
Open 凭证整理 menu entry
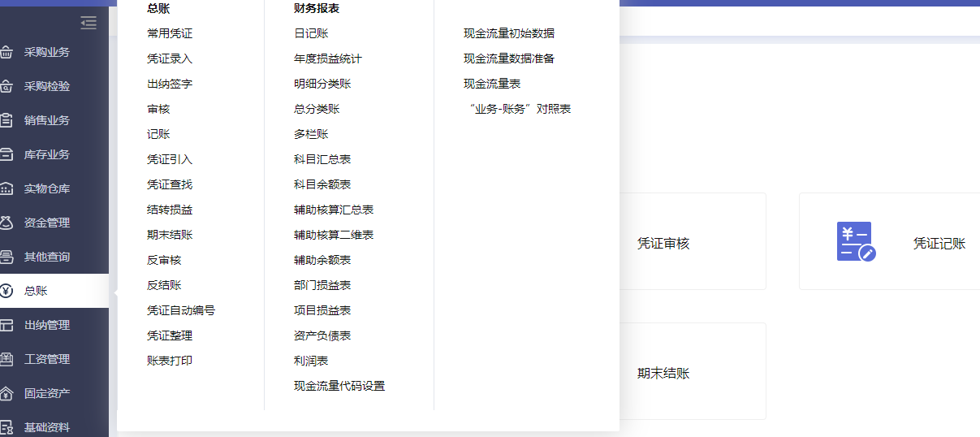coord(170,335)
